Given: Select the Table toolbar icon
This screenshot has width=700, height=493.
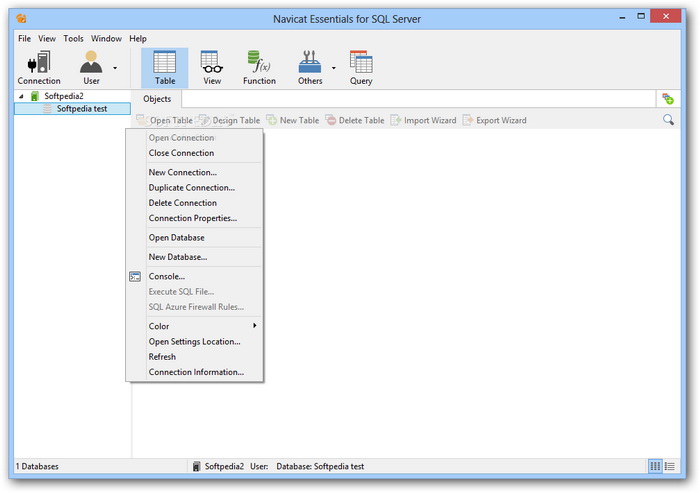Looking at the screenshot, I should (164, 66).
